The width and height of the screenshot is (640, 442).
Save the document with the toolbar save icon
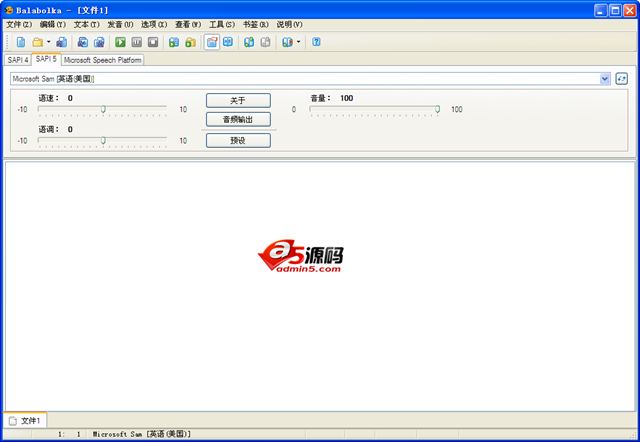tap(62, 42)
